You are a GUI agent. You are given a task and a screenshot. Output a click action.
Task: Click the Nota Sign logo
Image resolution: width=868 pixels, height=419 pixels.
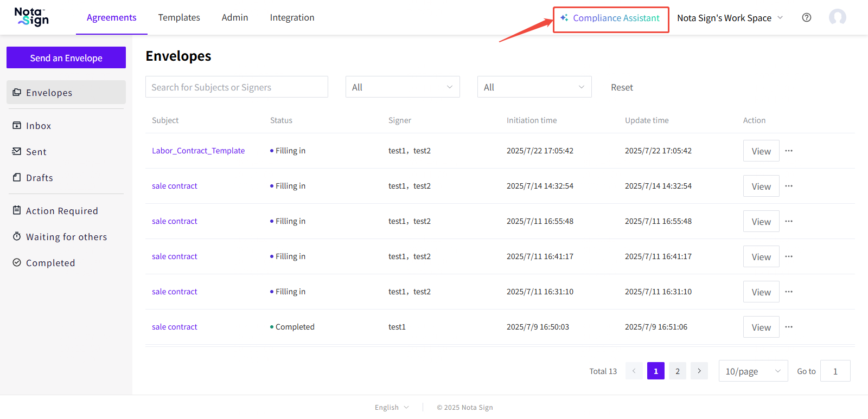click(x=31, y=17)
